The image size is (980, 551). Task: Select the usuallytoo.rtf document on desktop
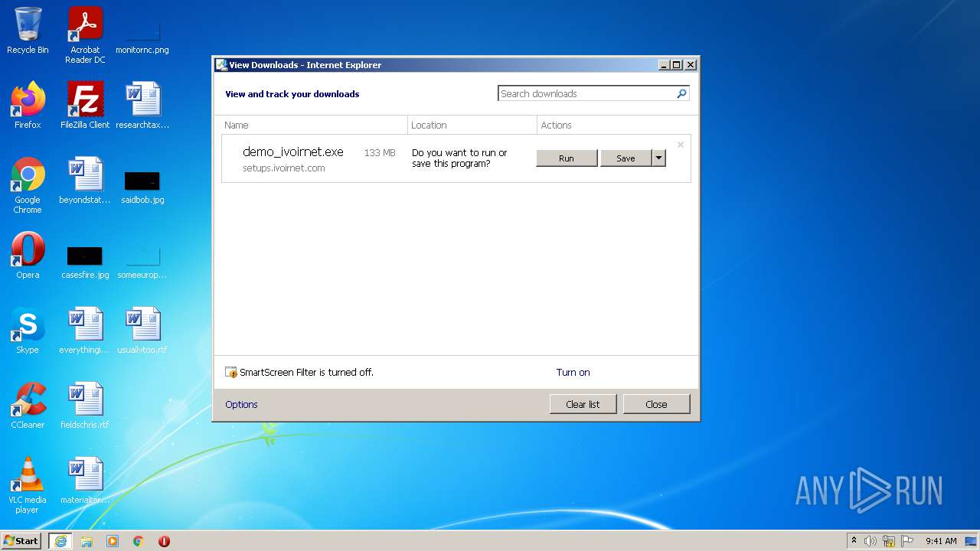tap(142, 331)
